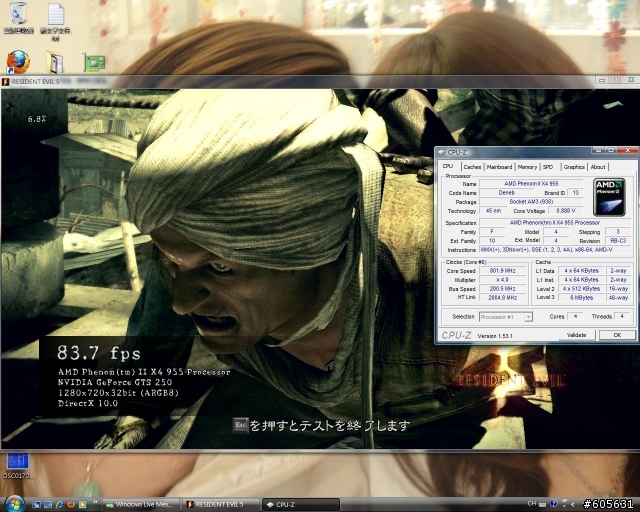Open the Windows Start orb
This screenshot has width=640, height=512.
[x=14, y=504]
